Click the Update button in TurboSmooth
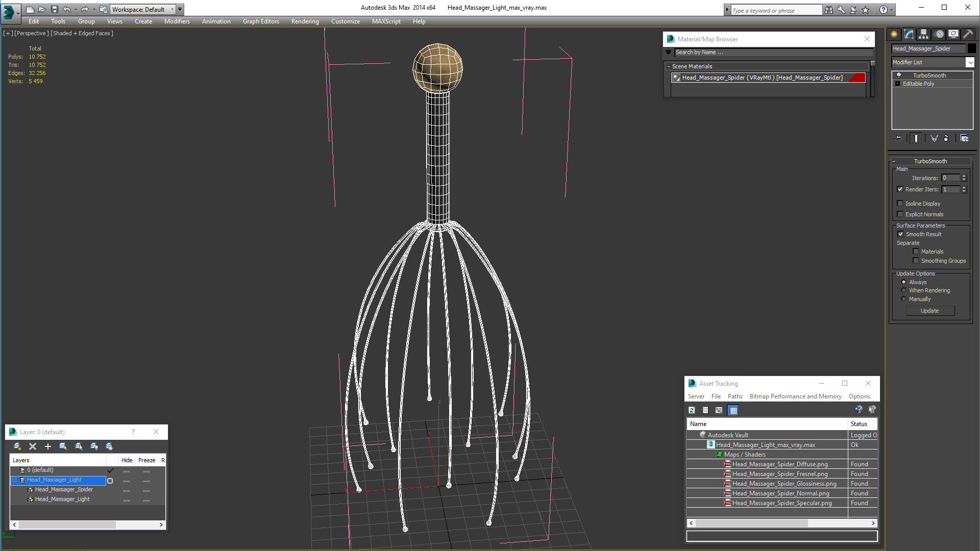Screen dimensions: 980x551 930,311
